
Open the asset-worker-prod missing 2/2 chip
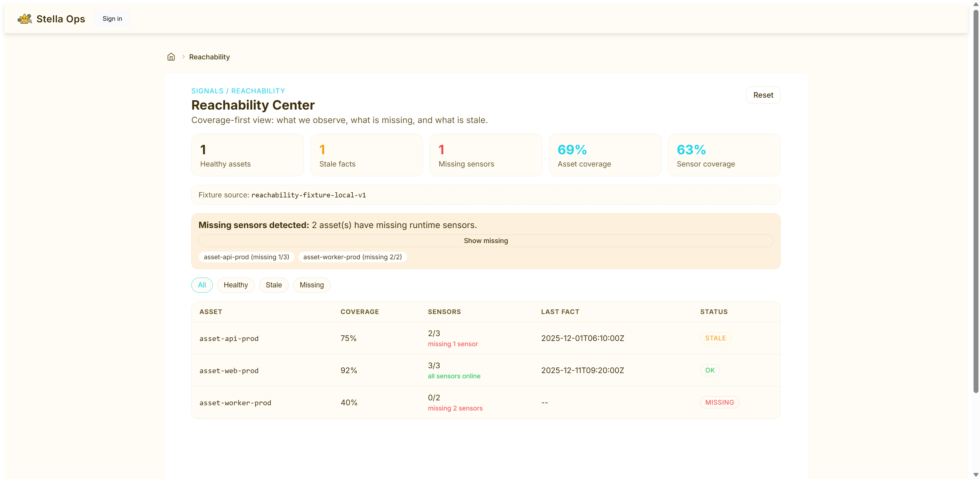pyautogui.click(x=352, y=257)
